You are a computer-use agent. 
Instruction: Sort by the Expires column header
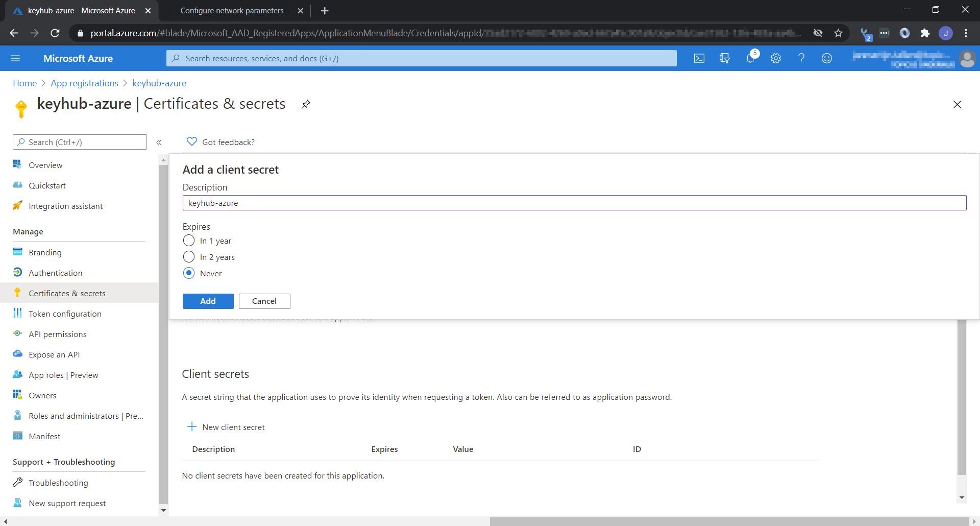tap(384, 449)
